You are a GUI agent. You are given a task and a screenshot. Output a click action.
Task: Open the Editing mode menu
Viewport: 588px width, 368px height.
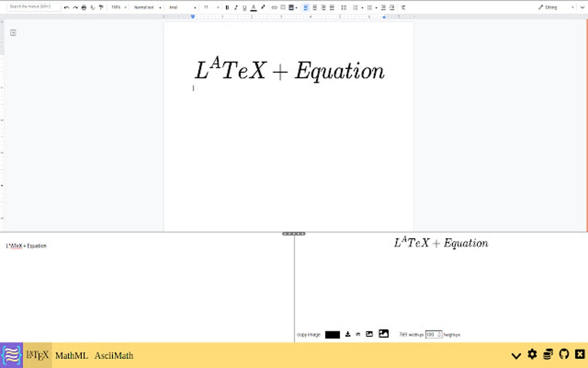[548, 7]
